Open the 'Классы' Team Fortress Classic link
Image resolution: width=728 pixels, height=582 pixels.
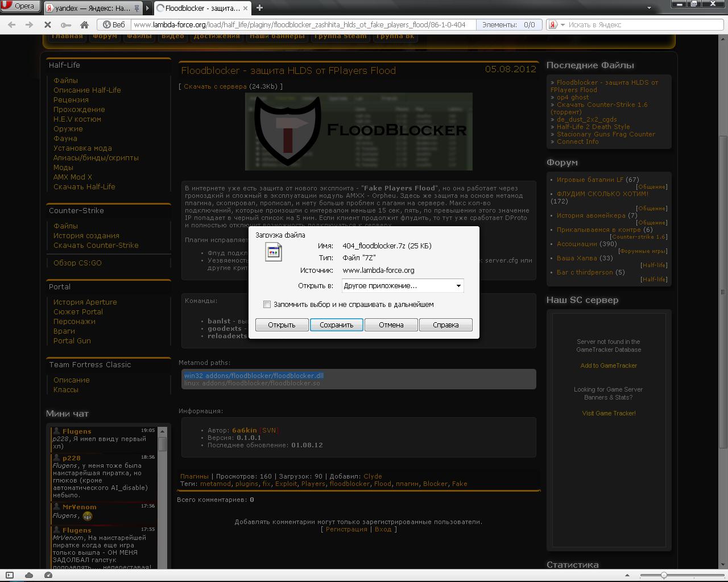click(x=66, y=390)
